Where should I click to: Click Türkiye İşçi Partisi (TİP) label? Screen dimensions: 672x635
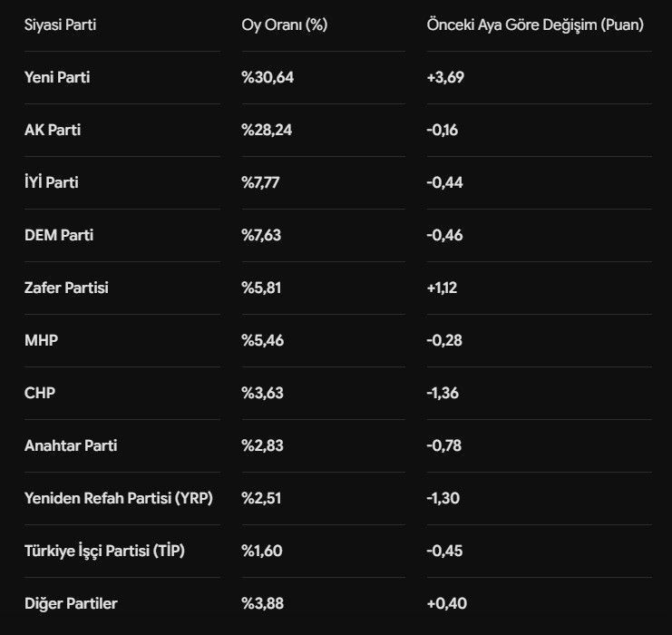click(x=104, y=551)
